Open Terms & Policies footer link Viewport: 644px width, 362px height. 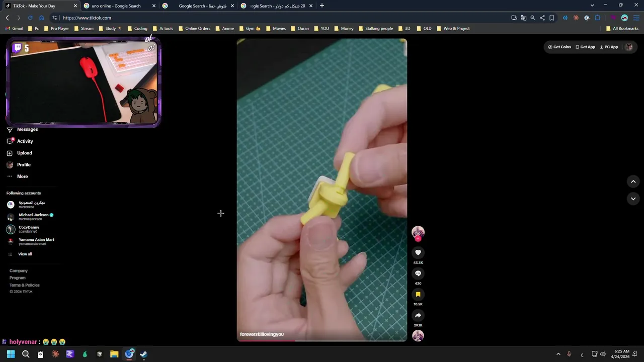(x=25, y=285)
